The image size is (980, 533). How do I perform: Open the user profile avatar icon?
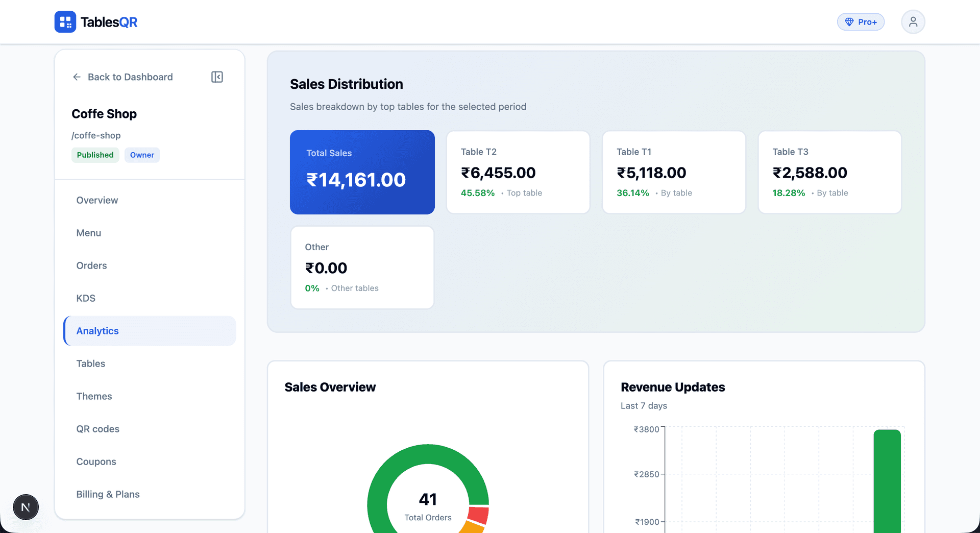[913, 22]
